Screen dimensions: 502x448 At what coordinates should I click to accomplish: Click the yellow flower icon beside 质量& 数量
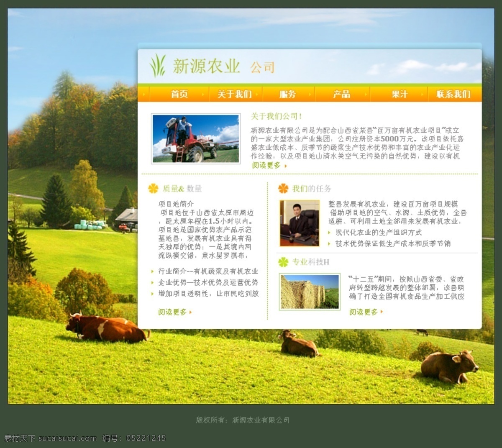[x=154, y=188]
